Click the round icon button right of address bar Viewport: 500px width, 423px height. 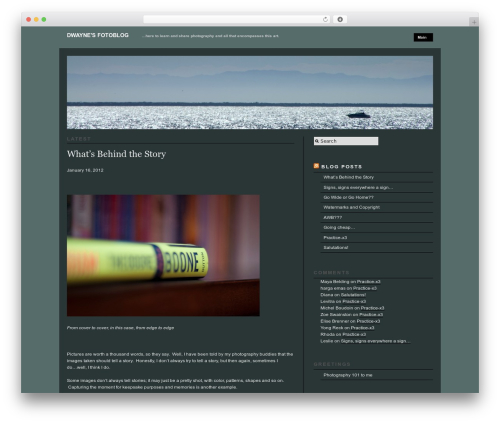(340, 20)
